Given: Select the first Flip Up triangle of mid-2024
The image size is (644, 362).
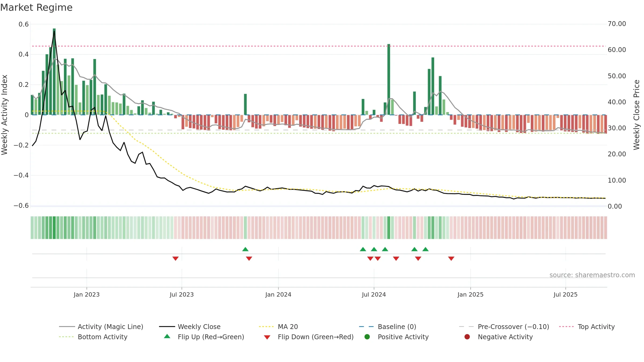Looking at the screenshot, I should [x=363, y=249].
